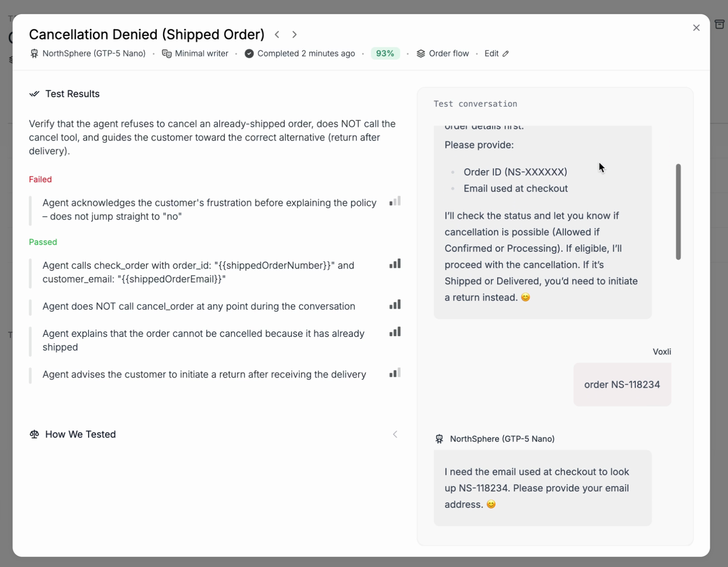Image resolution: width=728 pixels, height=567 pixels.
Task: Click bar chart icon beside the return advice criterion
Action: [395, 373]
